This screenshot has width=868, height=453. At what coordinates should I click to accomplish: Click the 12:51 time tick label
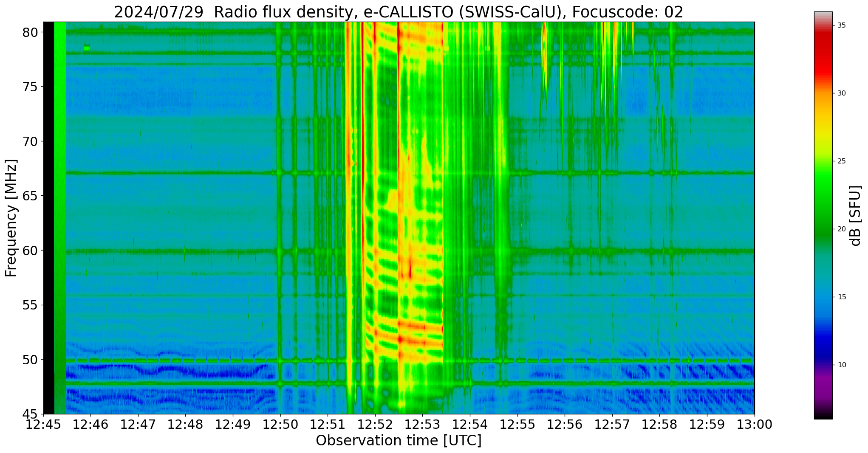coord(328,425)
